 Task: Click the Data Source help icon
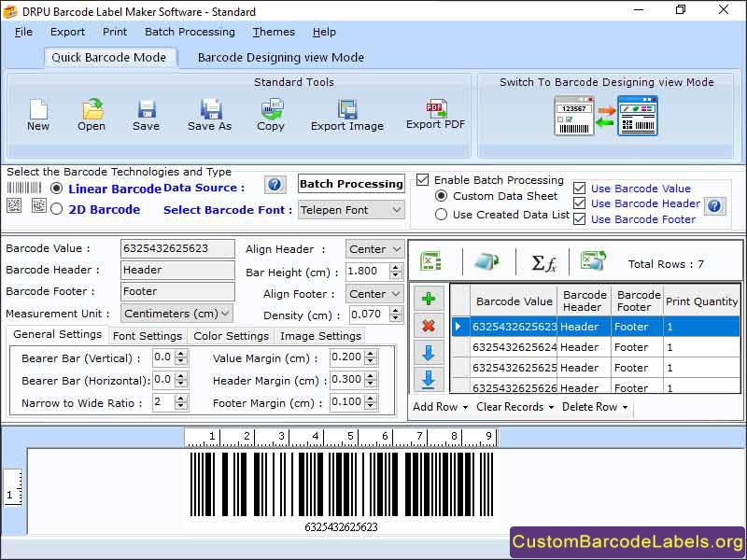coord(275,184)
